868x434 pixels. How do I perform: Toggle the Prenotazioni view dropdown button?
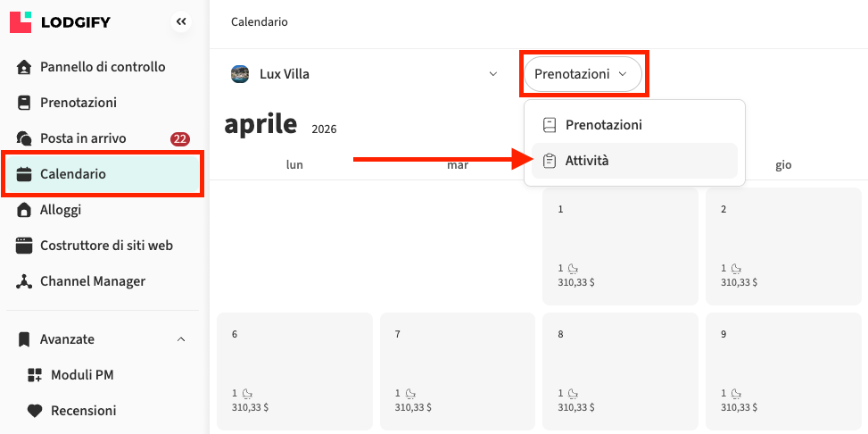point(583,74)
